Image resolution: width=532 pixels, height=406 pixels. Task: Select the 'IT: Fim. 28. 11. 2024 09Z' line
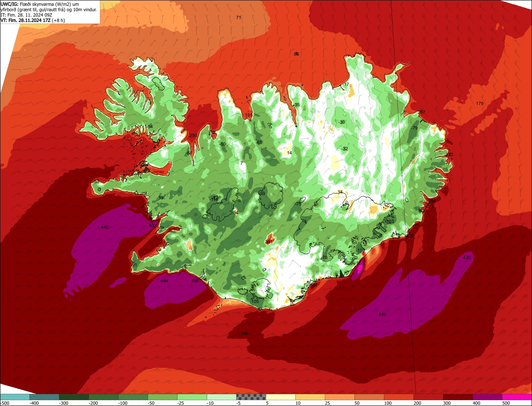coord(27,15)
